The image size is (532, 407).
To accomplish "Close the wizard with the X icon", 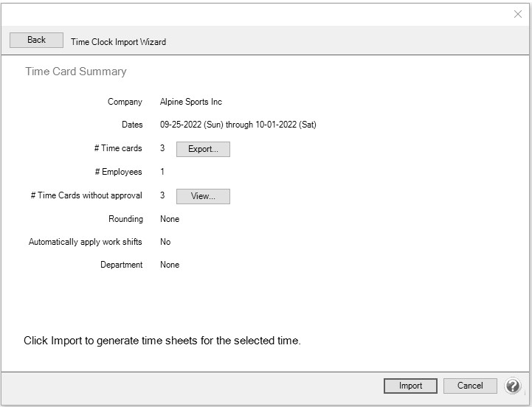I will tap(518, 14).
